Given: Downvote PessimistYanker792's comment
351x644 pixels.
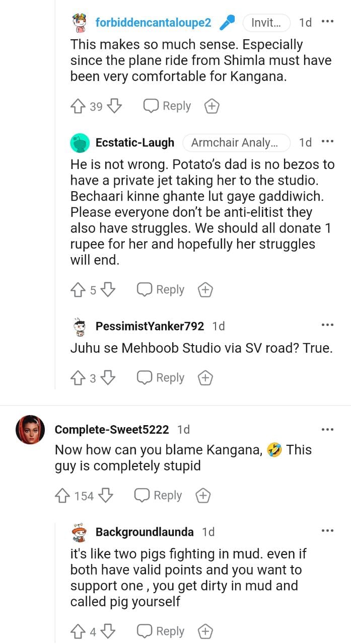Looking at the screenshot, I should [x=108, y=378].
